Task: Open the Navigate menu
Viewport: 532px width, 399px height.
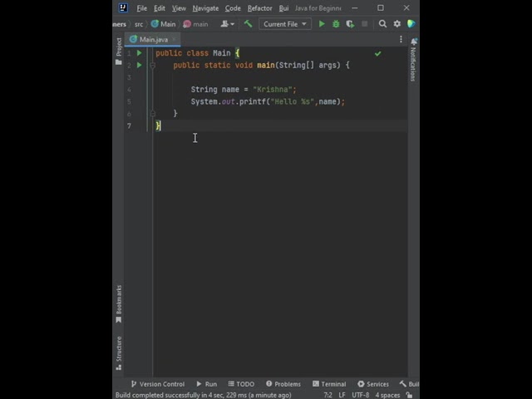Action: click(x=205, y=8)
